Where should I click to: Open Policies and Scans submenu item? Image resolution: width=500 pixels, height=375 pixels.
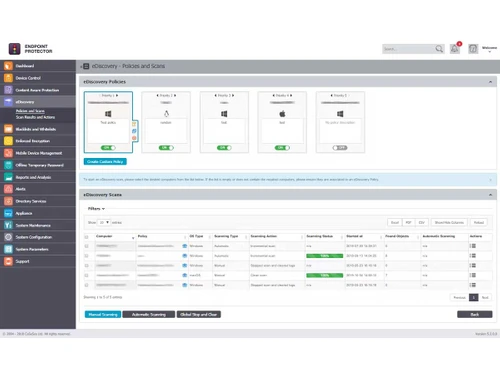[30, 111]
